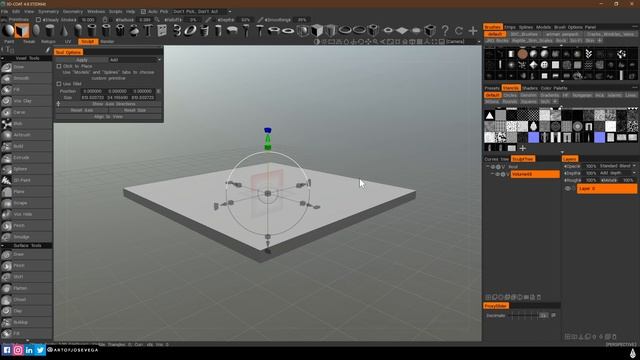This screenshot has width=640, height=360.
Task: Collapse the Voxel Tools section
Action: (x=3, y=58)
